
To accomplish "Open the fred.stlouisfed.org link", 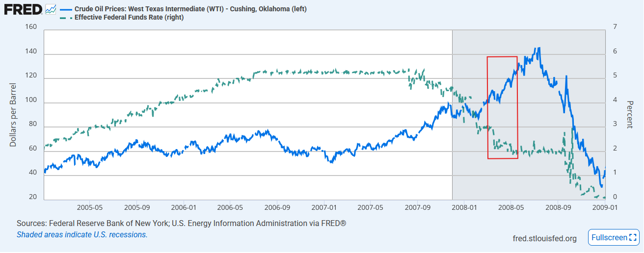I will [x=544, y=238].
